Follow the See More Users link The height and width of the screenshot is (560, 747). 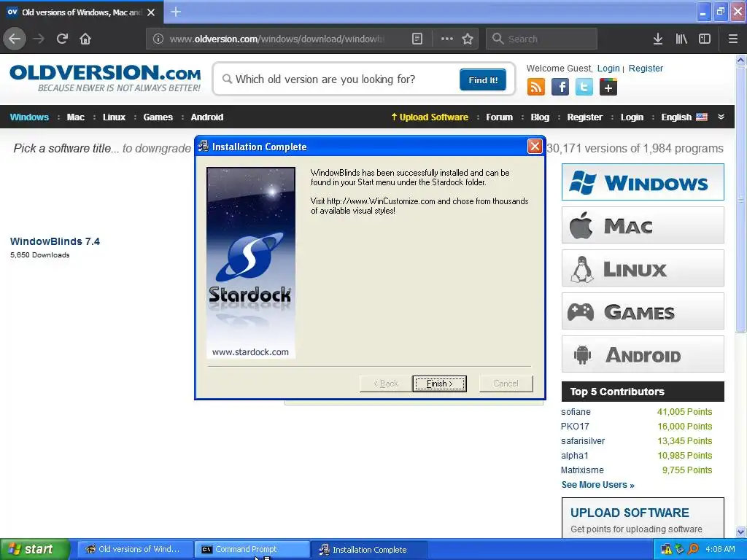598,485
